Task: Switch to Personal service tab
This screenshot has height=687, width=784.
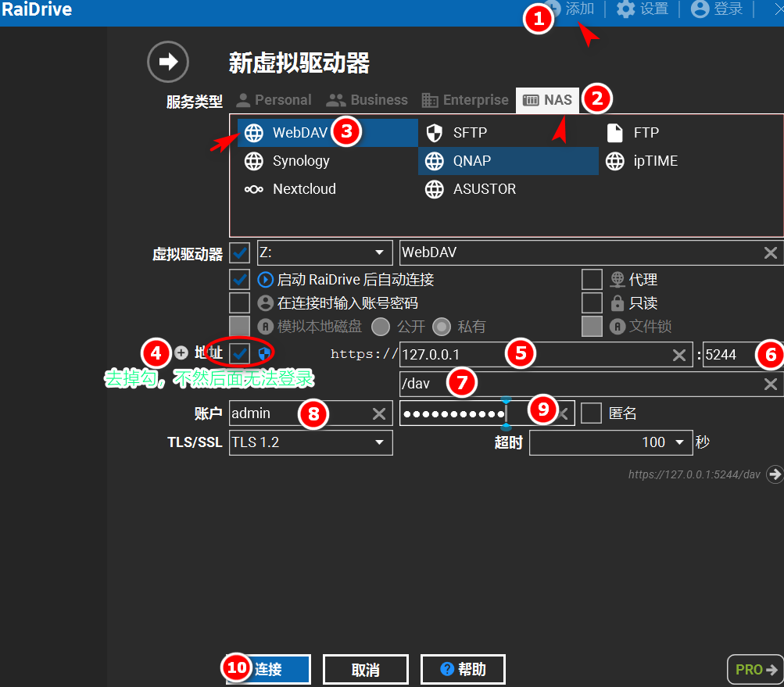Action: coord(274,100)
